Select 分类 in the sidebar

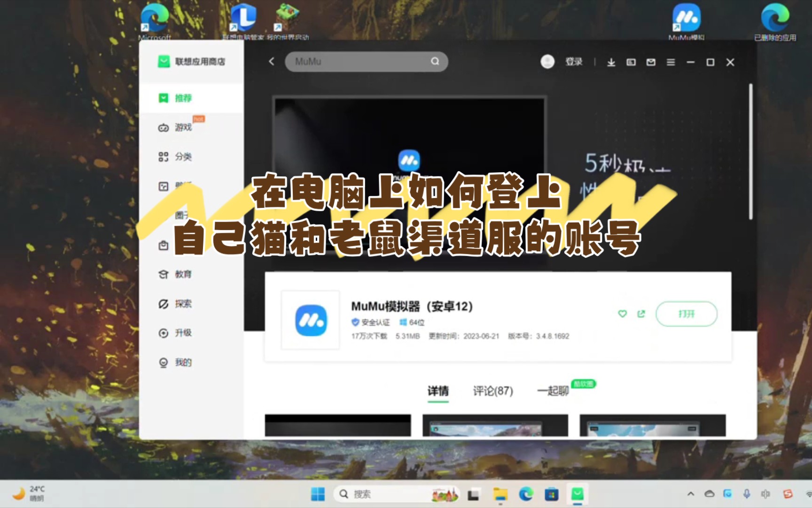point(183,157)
